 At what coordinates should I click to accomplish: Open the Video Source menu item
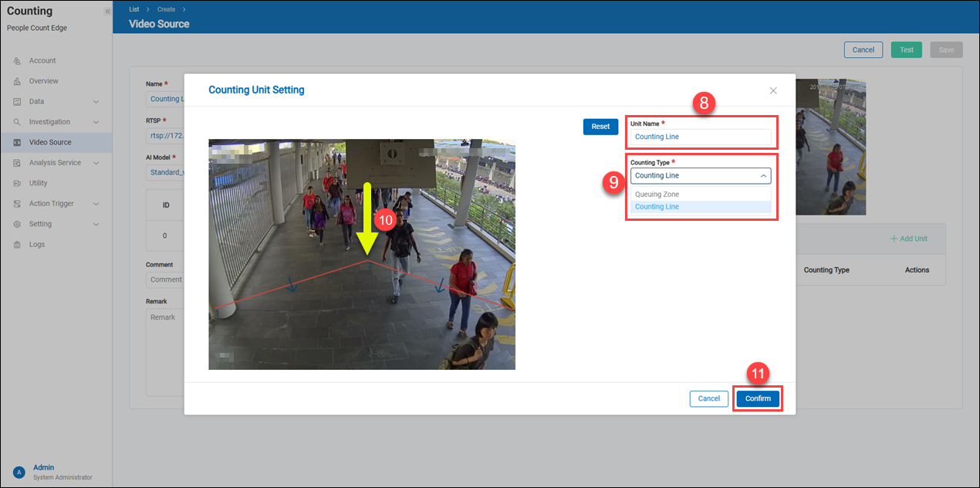click(50, 142)
